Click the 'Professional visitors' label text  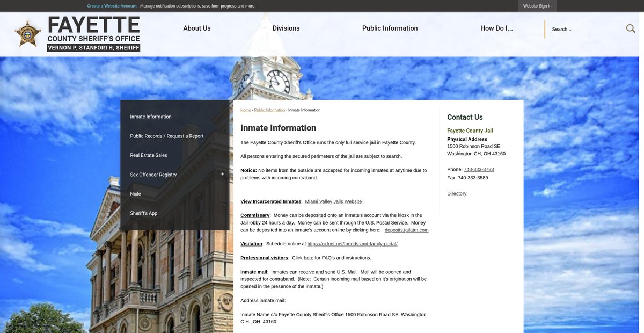[264, 258]
